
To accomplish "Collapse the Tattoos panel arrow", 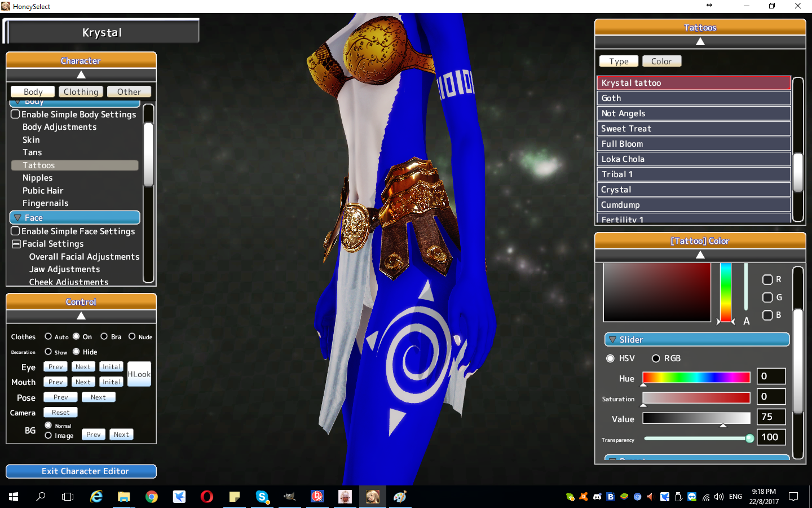I will click(x=700, y=42).
